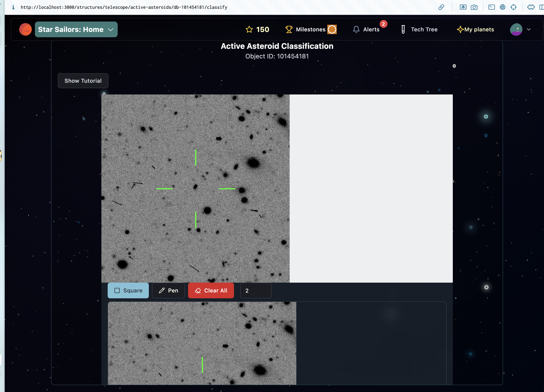
Task: Open the extensions puzzle icon
Action: (531, 7)
